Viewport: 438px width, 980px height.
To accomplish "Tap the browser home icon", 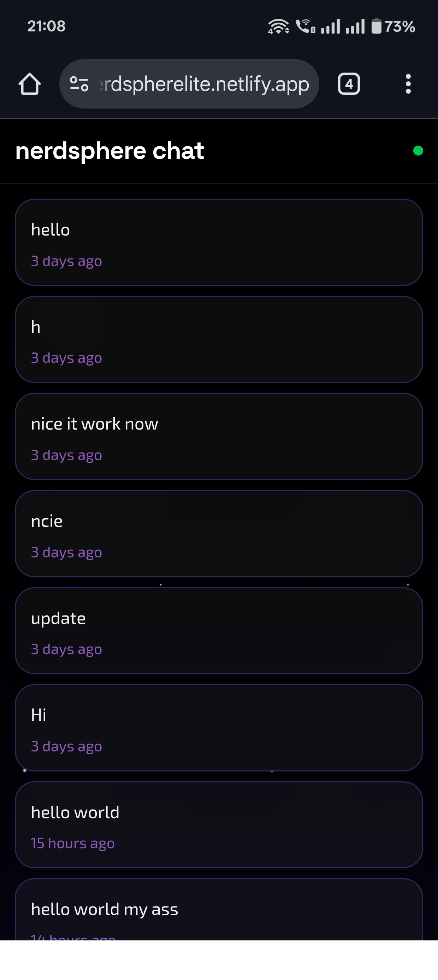I will (x=30, y=84).
